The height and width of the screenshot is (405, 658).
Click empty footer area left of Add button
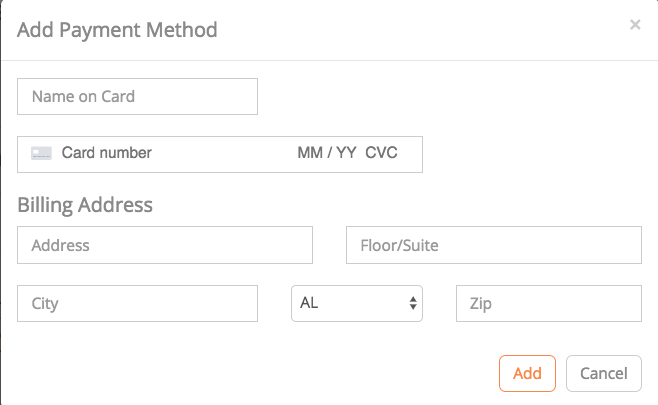click(x=250, y=373)
